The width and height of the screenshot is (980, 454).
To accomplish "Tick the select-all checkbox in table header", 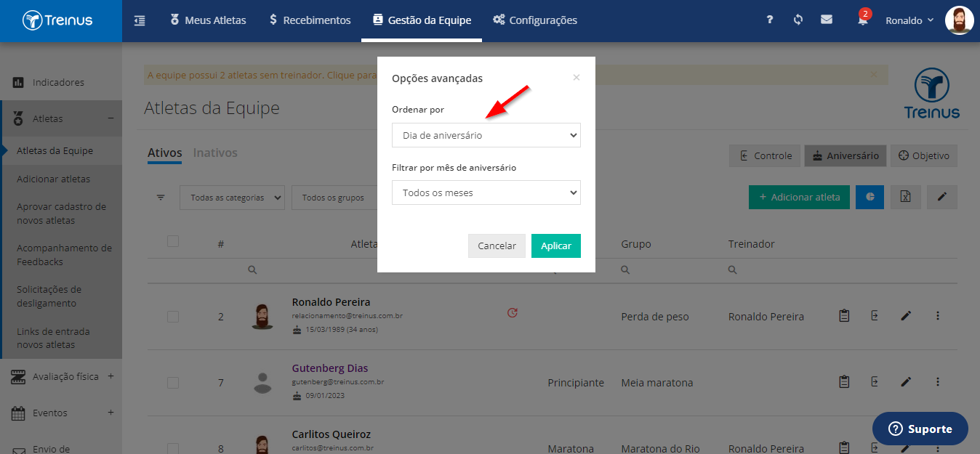I will 173,241.
